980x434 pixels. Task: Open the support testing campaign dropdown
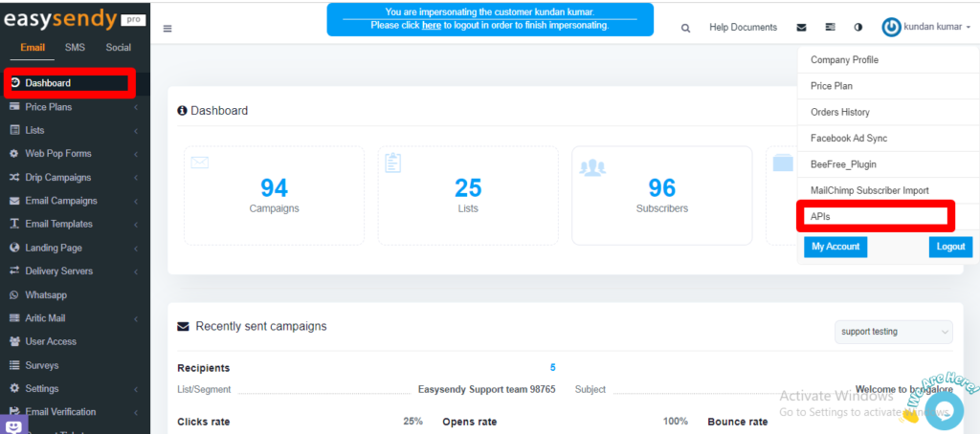[x=893, y=332]
